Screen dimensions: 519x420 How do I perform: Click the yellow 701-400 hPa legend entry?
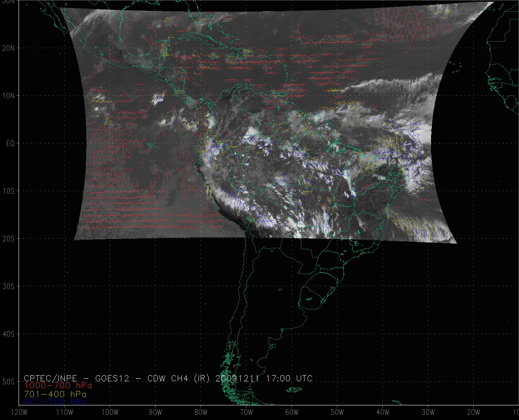pyautogui.click(x=55, y=394)
